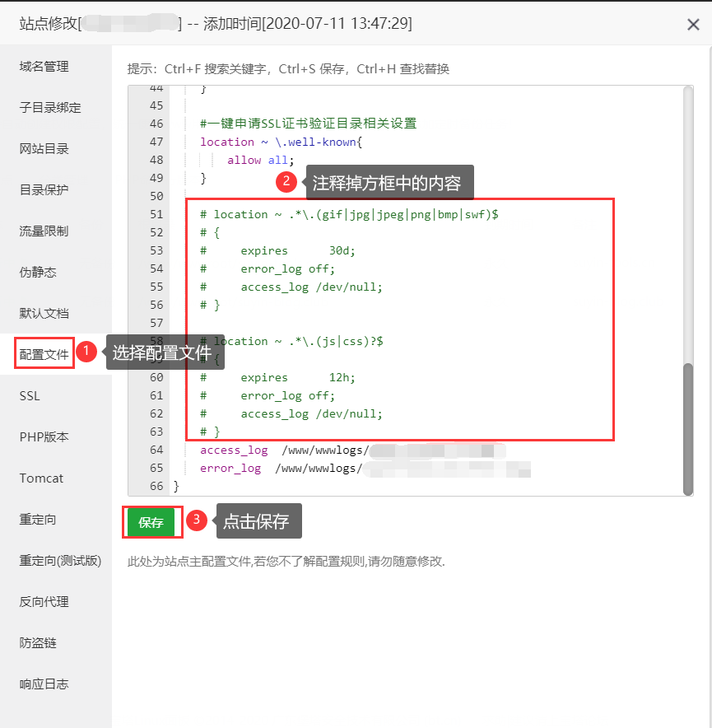This screenshot has height=728, width=712.
Task: Switch to the PHP版本 tab
Action: click(x=44, y=437)
